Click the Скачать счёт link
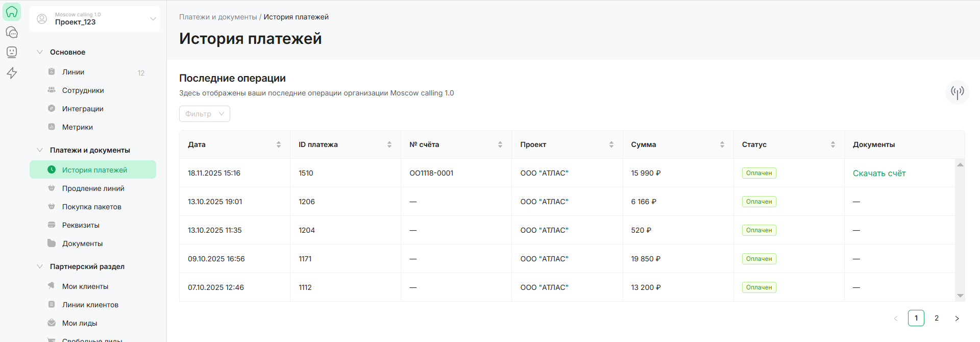Screen dimensions: 980x342 pos(879,173)
